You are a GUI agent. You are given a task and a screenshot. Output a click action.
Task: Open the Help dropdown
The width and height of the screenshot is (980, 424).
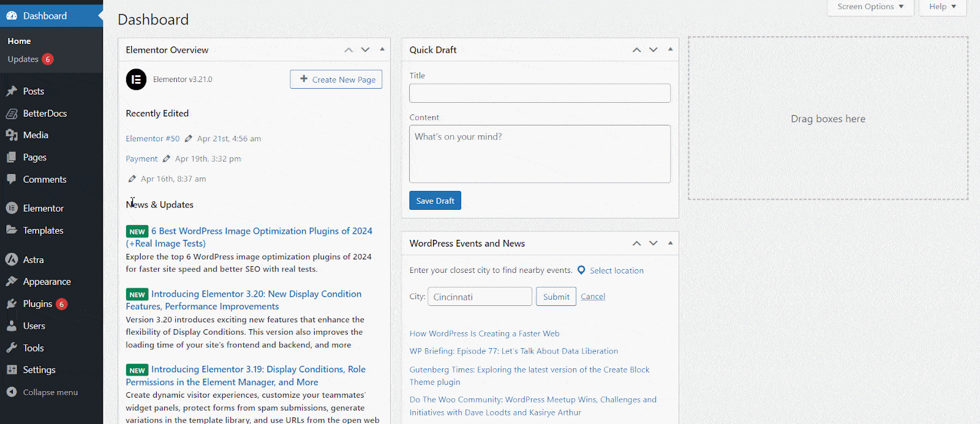(x=942, y=7)
